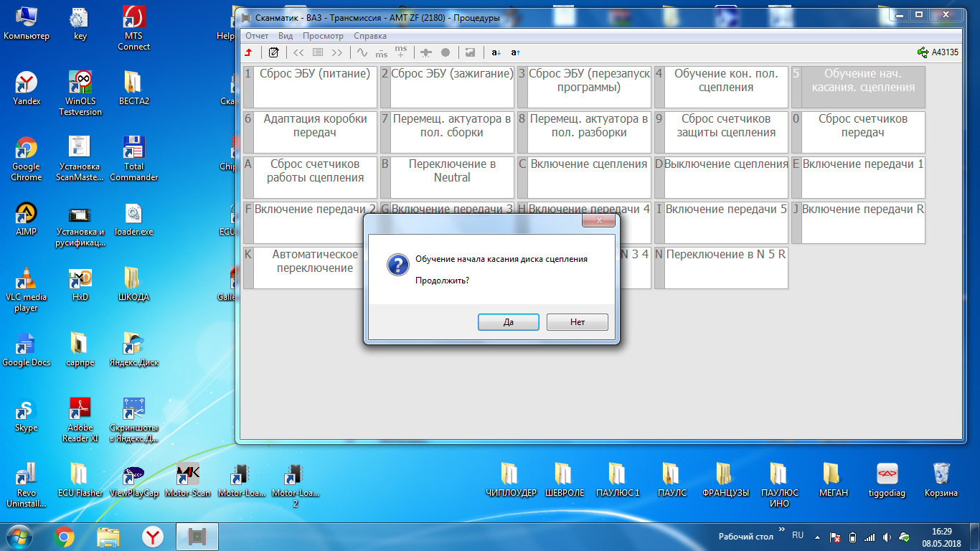The image size is (980, 551).
Task: Decline the dialog with Нет
Action: coord(578,322)
